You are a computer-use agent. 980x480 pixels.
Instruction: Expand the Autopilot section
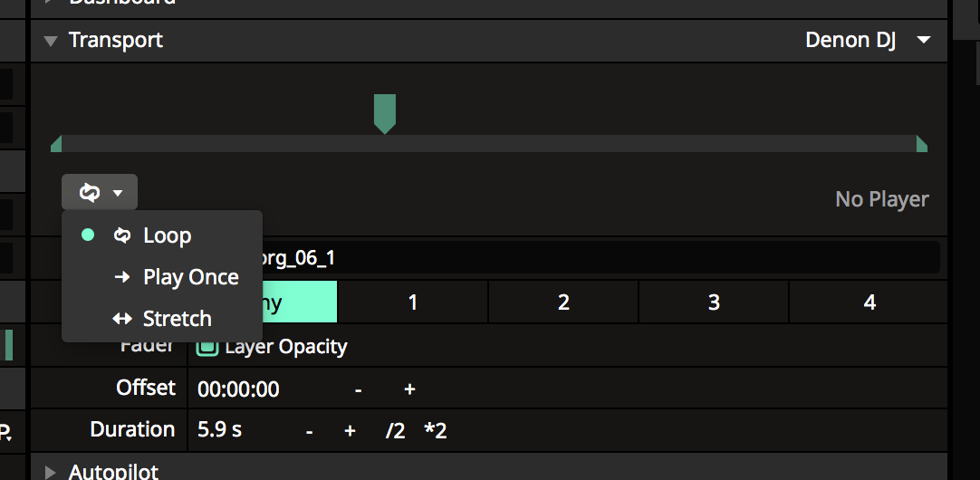tap(51, 471)
